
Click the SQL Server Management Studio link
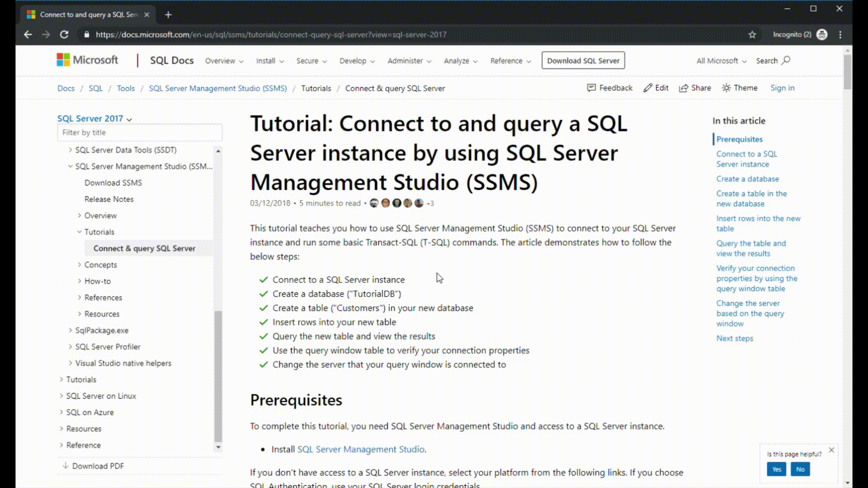coord(360,449)
